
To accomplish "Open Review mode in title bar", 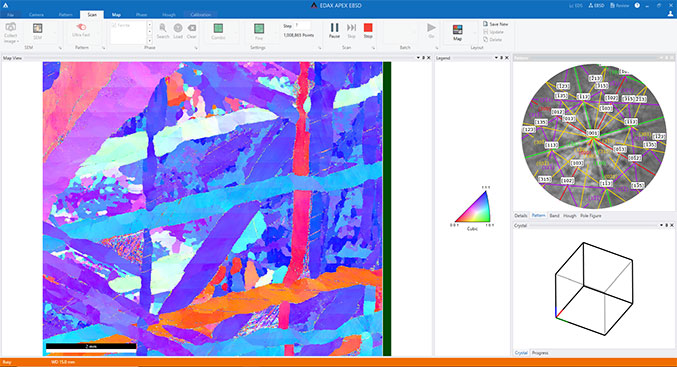I will point(620,6).
